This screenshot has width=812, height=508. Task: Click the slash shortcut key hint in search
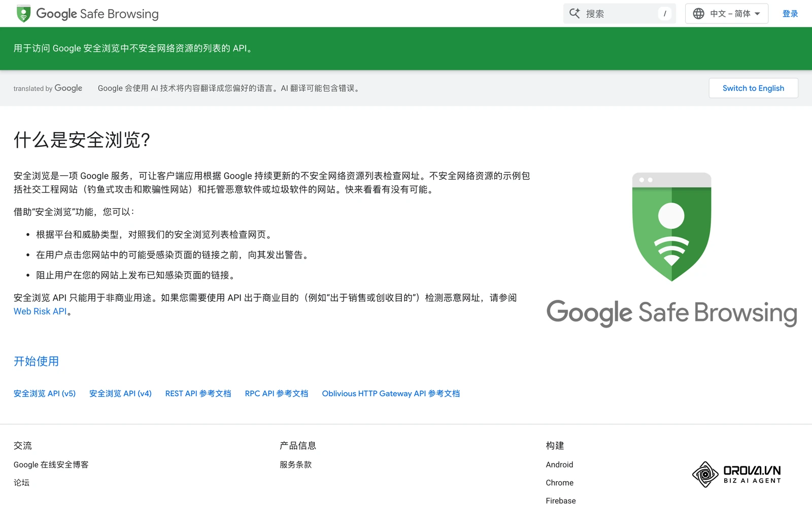(x=665, y=14)
